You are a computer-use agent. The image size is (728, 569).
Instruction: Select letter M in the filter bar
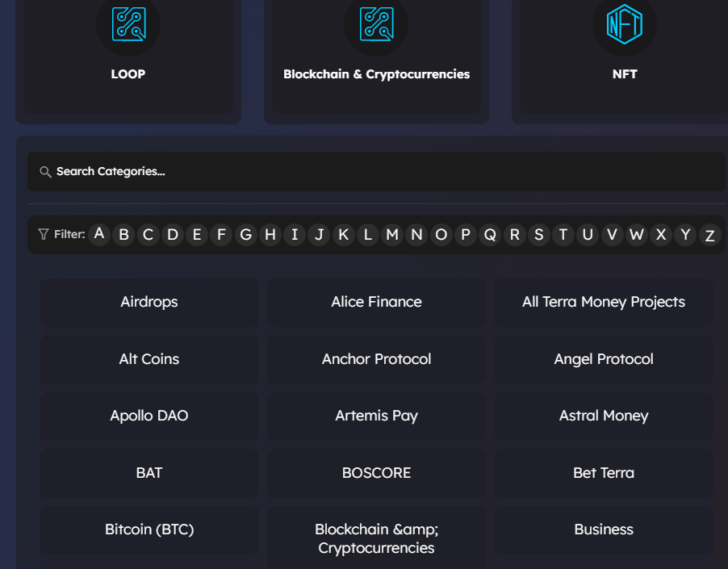coord(392,234)
